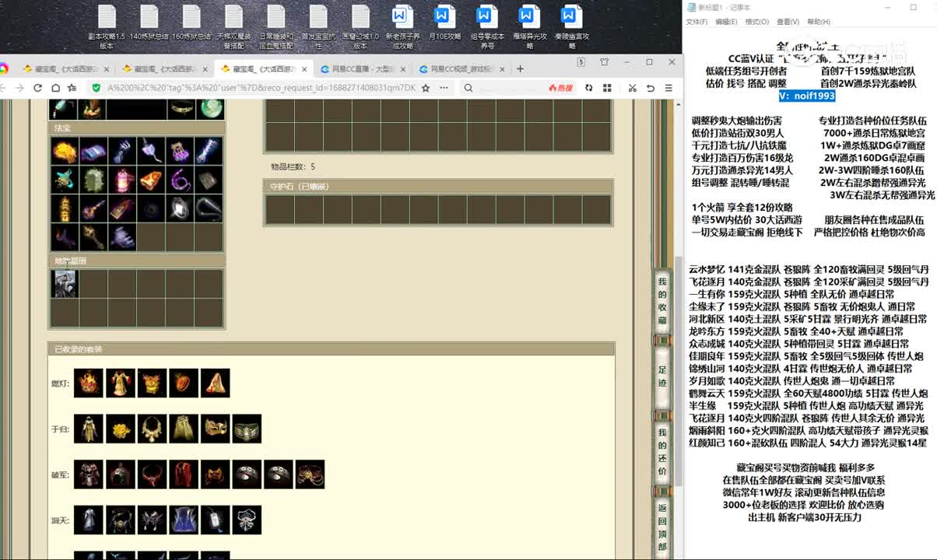This screenshot has width=937, height=560.
Task: Open WPS document 组号零成本养号
Action: click(487, 27)
